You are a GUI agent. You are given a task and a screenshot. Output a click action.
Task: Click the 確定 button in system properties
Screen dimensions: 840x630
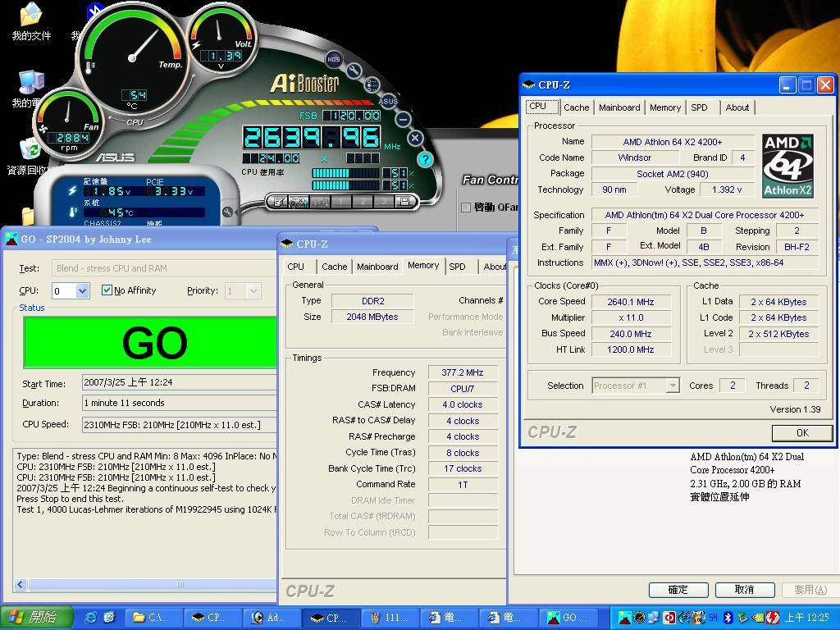[678, 590]
